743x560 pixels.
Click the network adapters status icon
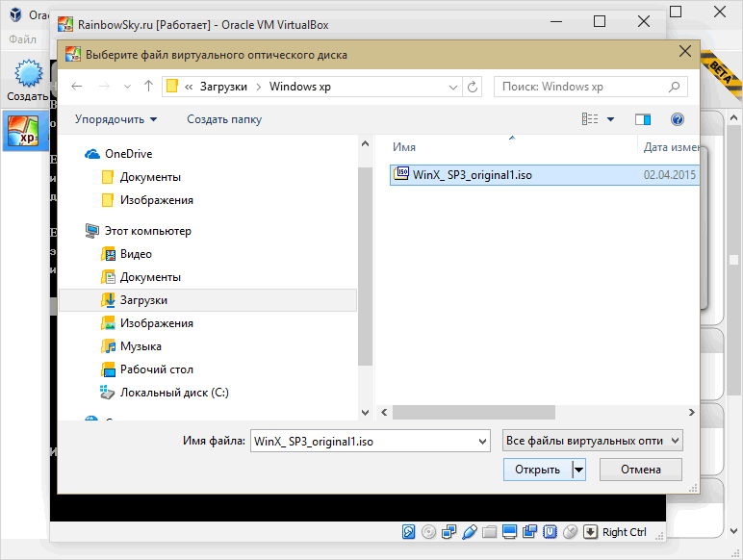click(448, 532)
